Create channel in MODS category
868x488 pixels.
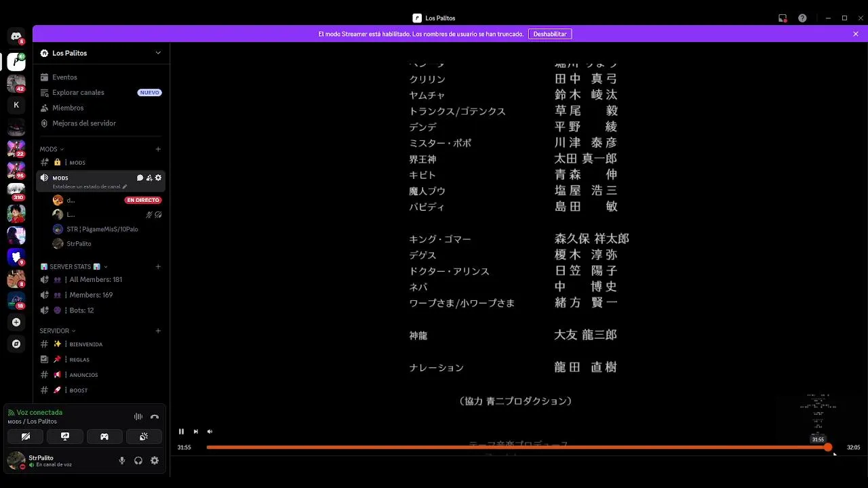[x=158, y=149]
